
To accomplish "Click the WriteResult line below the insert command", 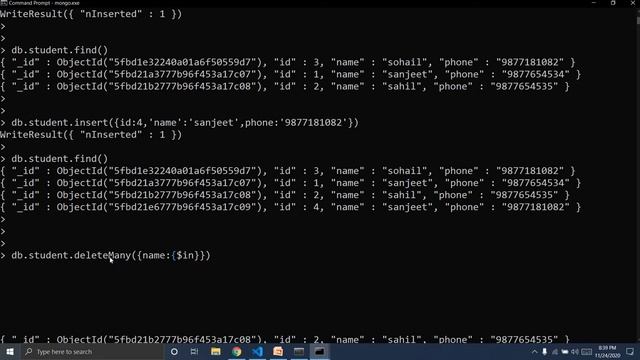I will 91,135.
